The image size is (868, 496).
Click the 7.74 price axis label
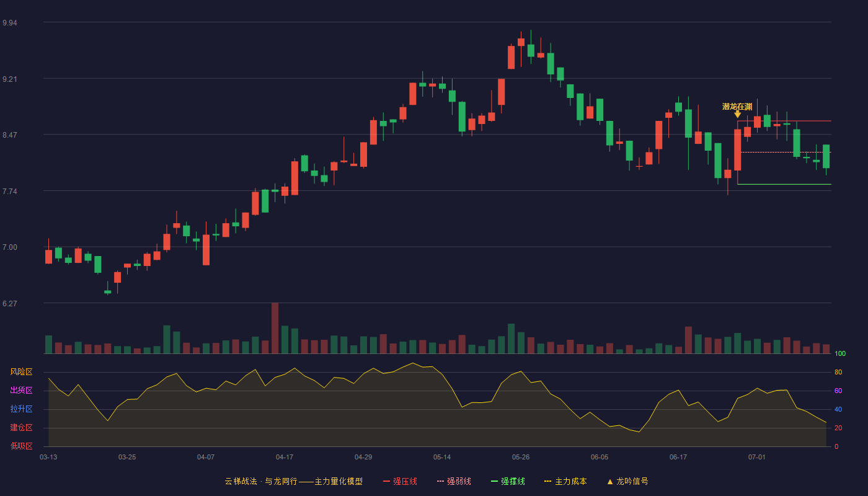(x=10, y=192)
